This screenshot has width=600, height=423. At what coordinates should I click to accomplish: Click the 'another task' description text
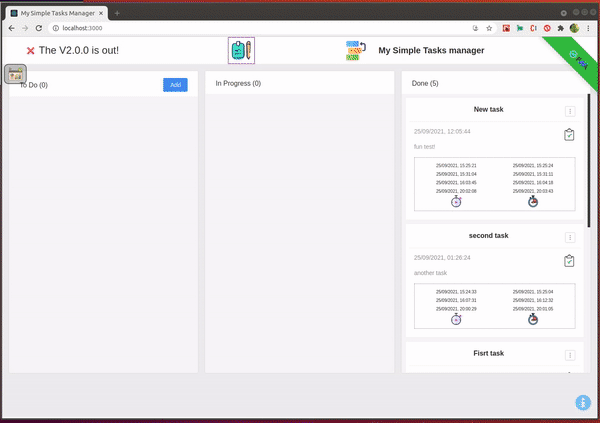click(x=430, y=273)
